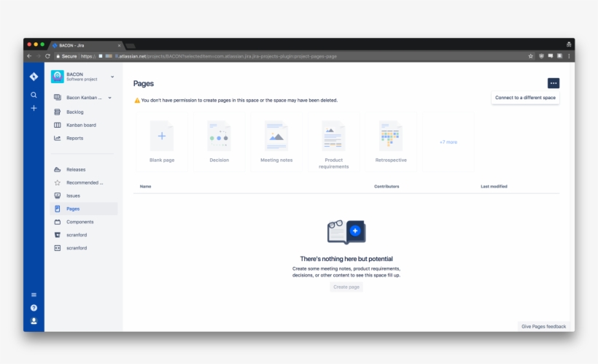Viewport: 598px width, 364px height.
Task: Click the Recommended star icon
Action: click(57, 183)
